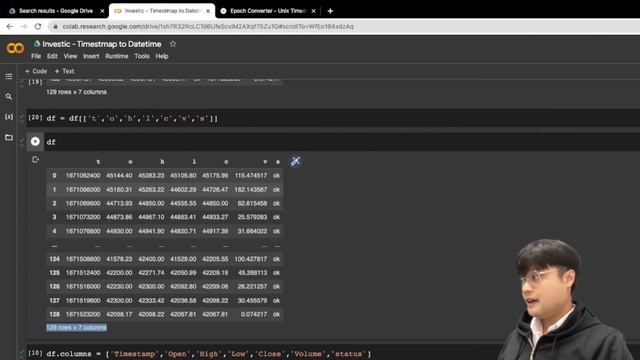640x360 pixels.
Task: Click the Drive icon beside notebook title
Action: pyautogui.click(x=37, y=44)
